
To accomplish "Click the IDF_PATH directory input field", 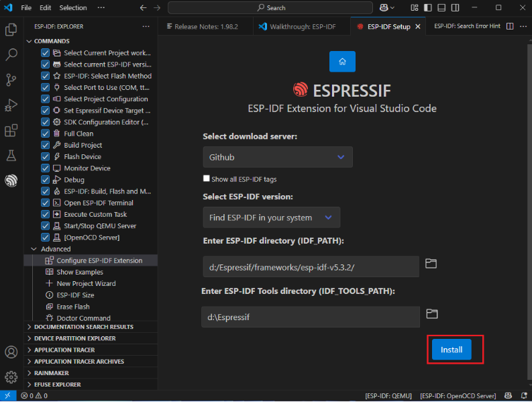I will coord(311,267).
